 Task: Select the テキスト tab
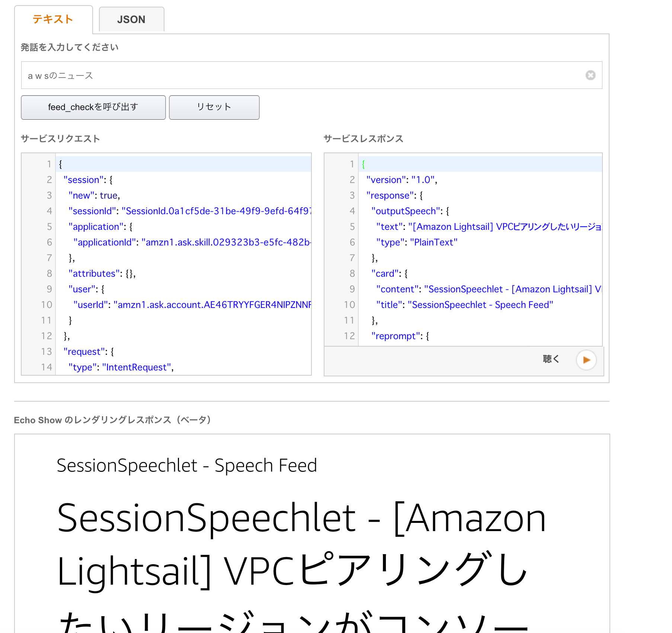click(53, 19)
